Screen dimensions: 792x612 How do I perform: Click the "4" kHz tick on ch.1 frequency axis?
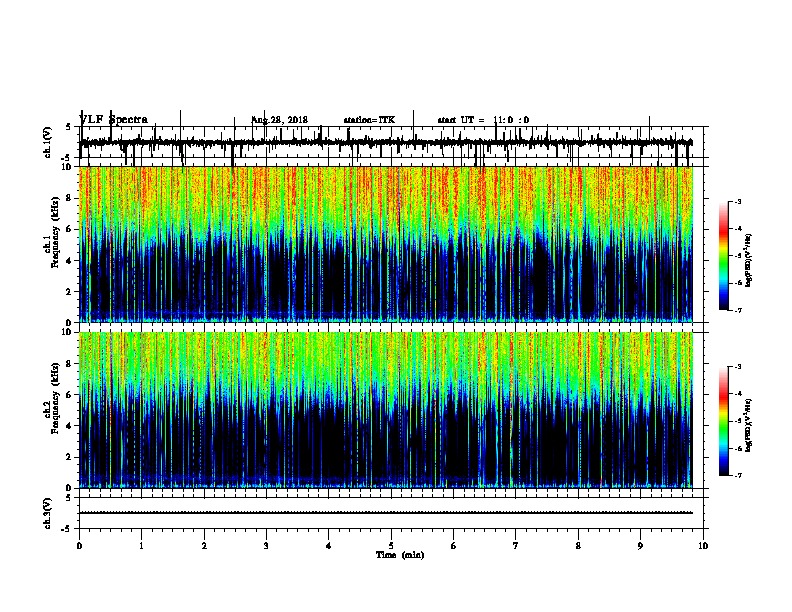point(70,261)
